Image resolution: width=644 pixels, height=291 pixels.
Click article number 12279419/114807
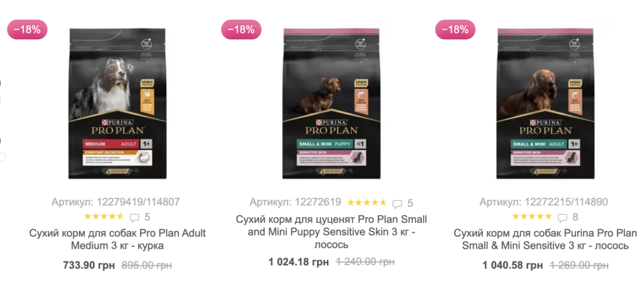pos(116,202)
